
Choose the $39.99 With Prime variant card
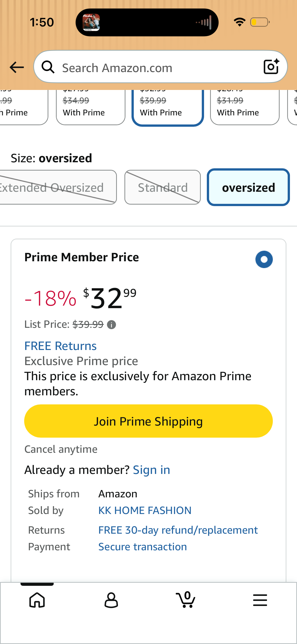click(168, 107)
